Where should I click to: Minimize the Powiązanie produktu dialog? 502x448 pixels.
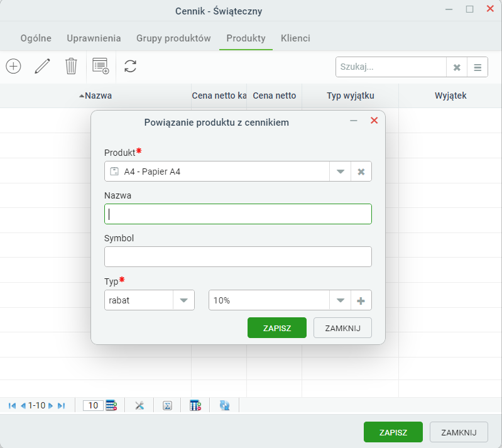[354, 121]
